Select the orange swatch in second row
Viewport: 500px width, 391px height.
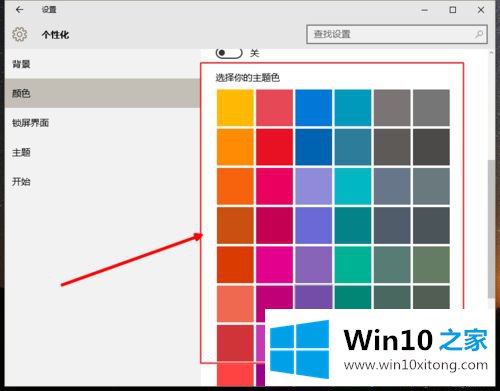(x=235, y=147)
